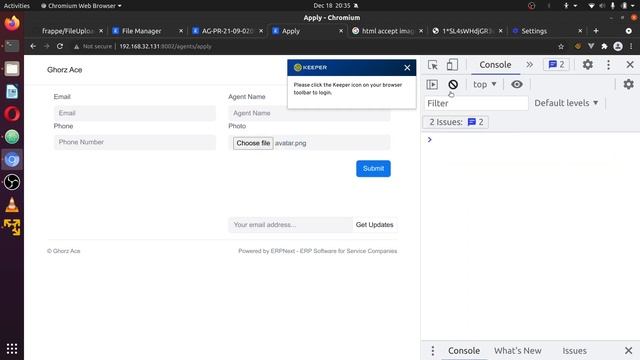Bookmark this page with the star icon
Viewport: 640px width, 360px height.
pyautogui.click(x=561, y=47)
